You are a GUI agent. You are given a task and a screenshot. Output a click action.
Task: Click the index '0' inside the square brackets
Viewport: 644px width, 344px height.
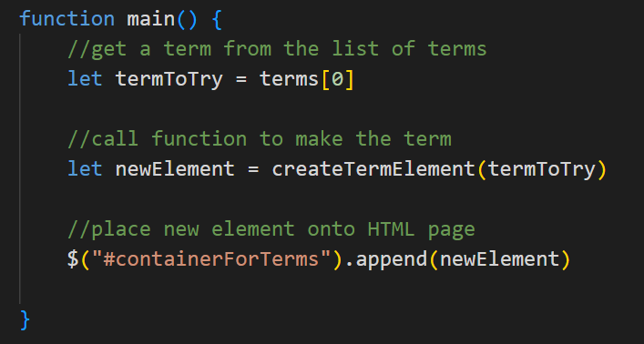pos(337,79)
